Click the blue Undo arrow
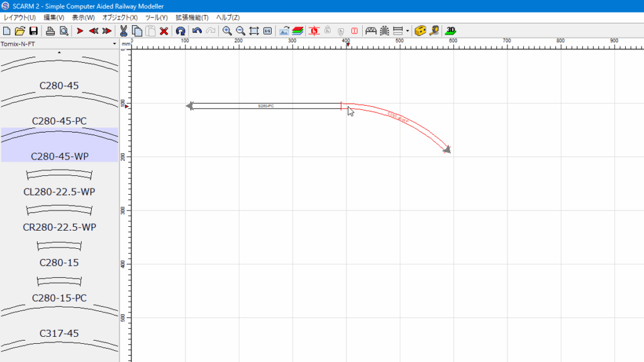Image resolution: width=644 pixels, height=362 pixels. (197, 31)
